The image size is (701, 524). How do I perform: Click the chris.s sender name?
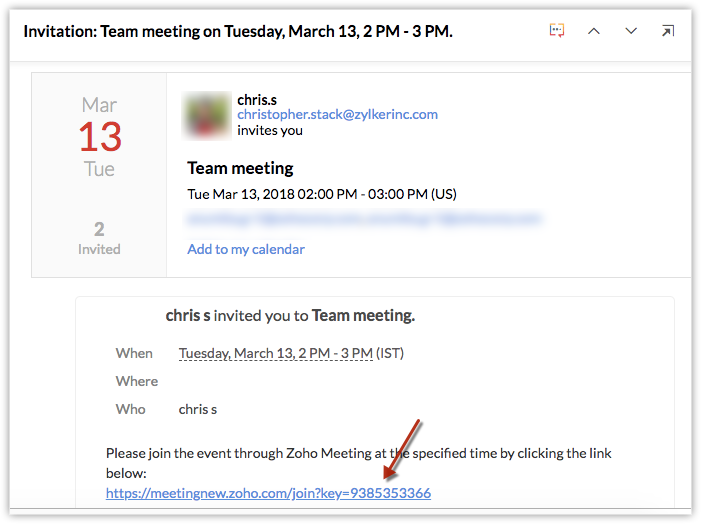click(x=257, y=99)
